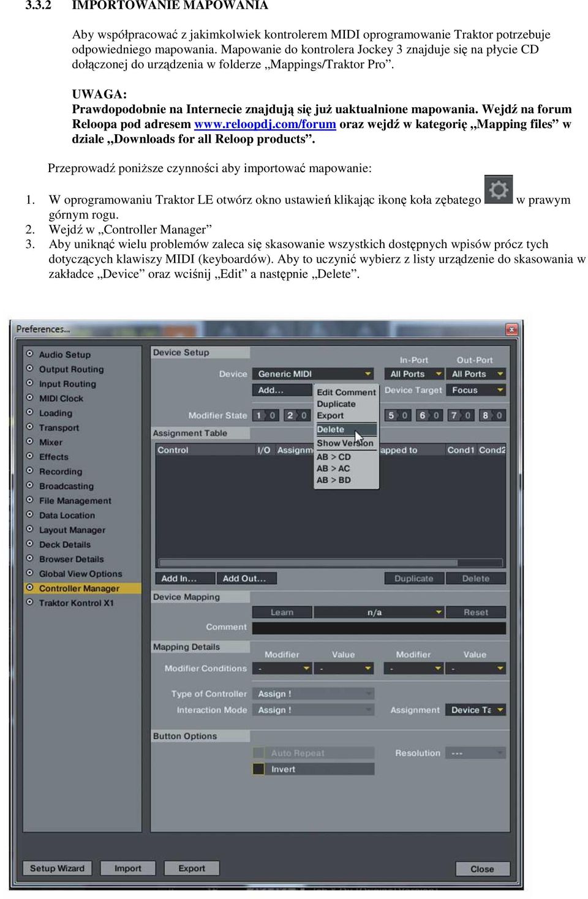Open Layout Manager page
This screenshot has height=899, width=588.
point(72,530)
